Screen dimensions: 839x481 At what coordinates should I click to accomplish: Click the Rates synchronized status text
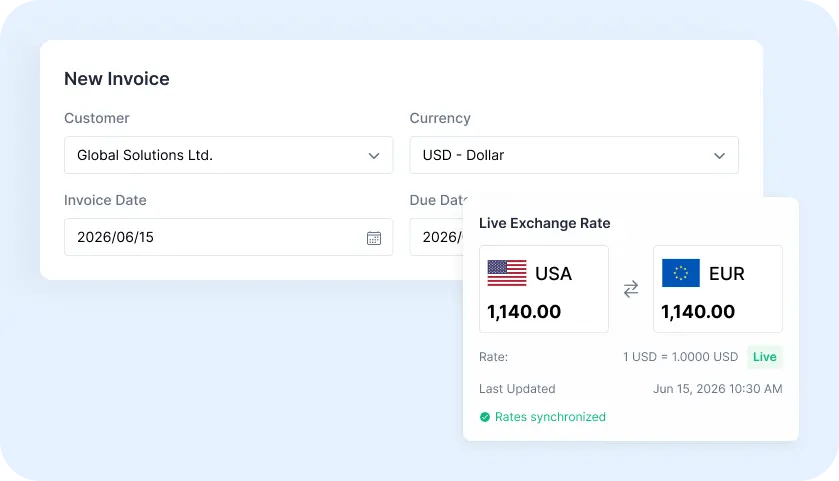[550, 417]
